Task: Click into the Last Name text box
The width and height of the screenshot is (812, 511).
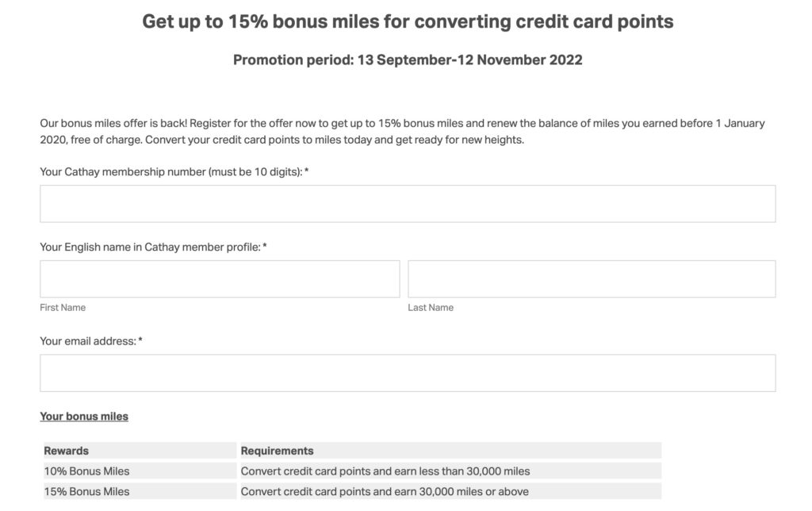Action: point(592,279)
